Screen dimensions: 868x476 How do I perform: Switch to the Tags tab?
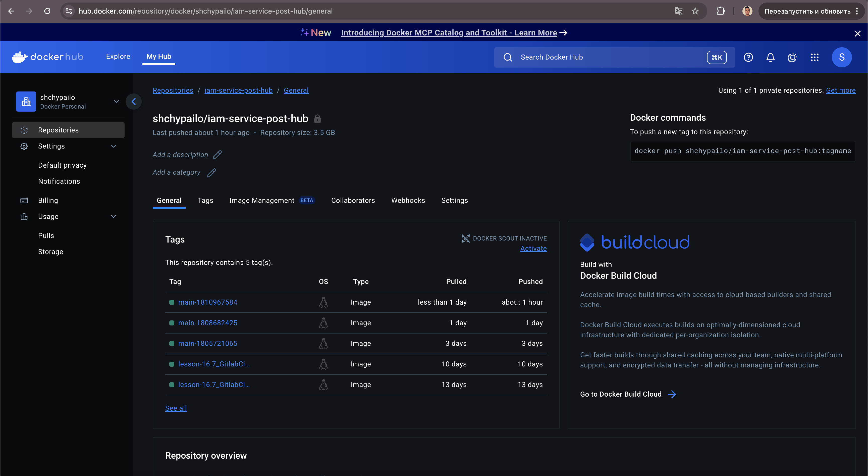pyautogui.click(x=205, y=201)
